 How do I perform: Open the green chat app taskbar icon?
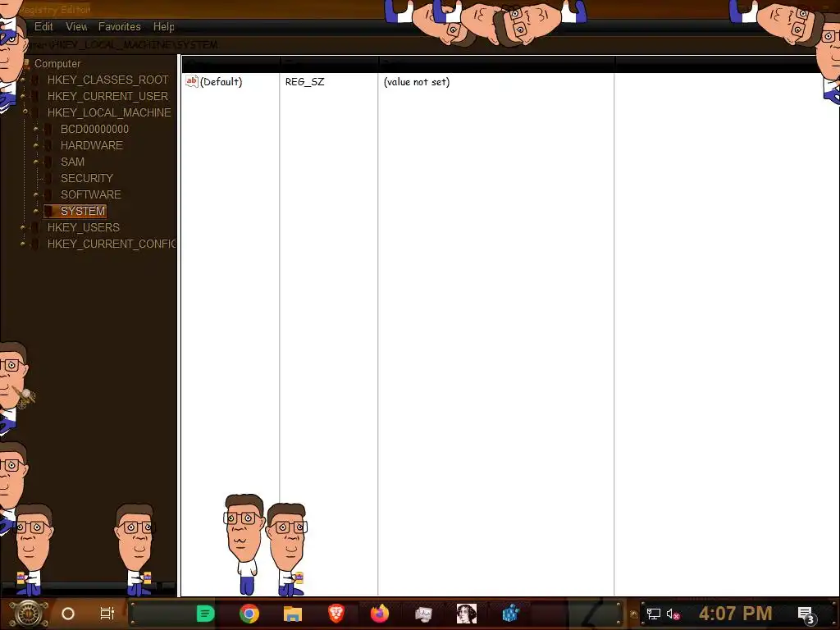[x=205, y=614]
